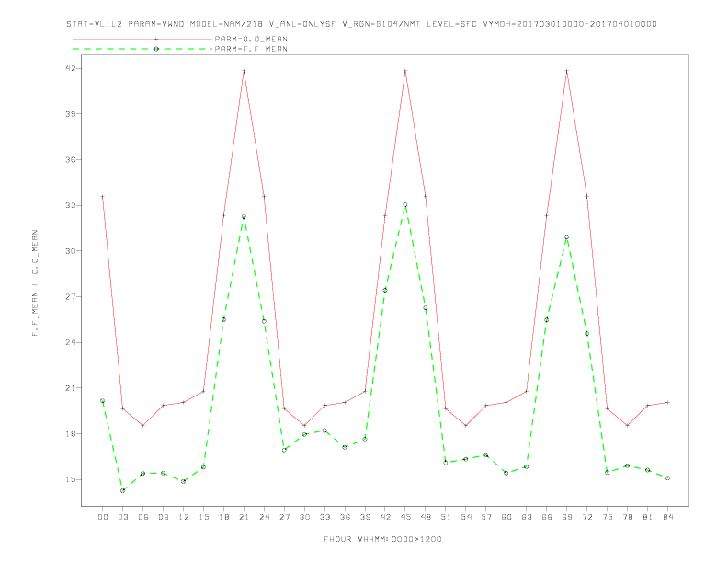Click x-axis tick label 66

[547, 517]
